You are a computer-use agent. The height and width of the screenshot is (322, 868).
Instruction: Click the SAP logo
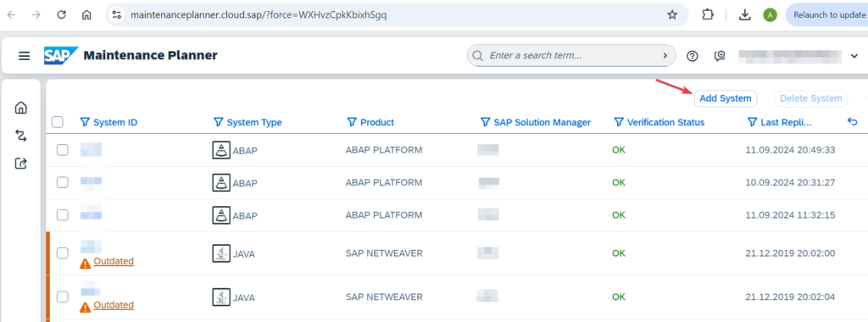61,55
